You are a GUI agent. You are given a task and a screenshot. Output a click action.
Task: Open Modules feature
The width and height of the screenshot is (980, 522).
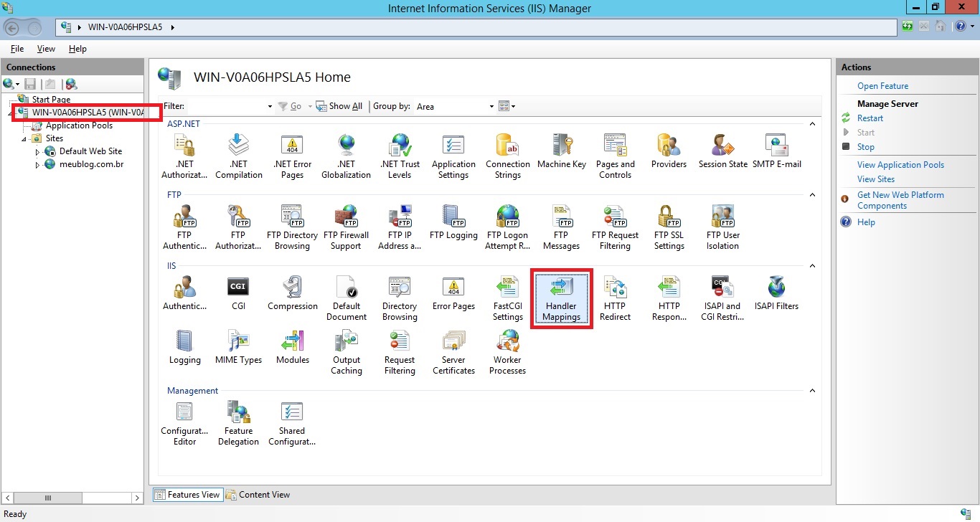292,347
